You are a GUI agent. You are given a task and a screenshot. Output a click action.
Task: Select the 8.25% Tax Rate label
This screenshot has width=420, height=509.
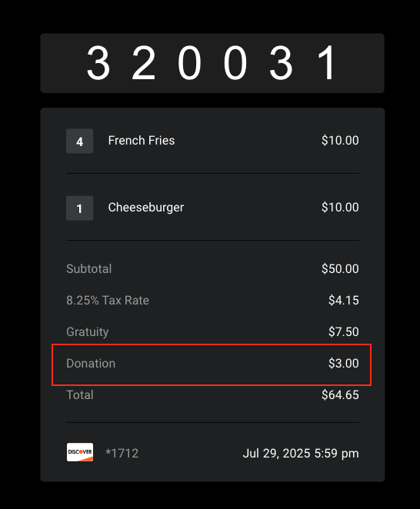(108, 301)
